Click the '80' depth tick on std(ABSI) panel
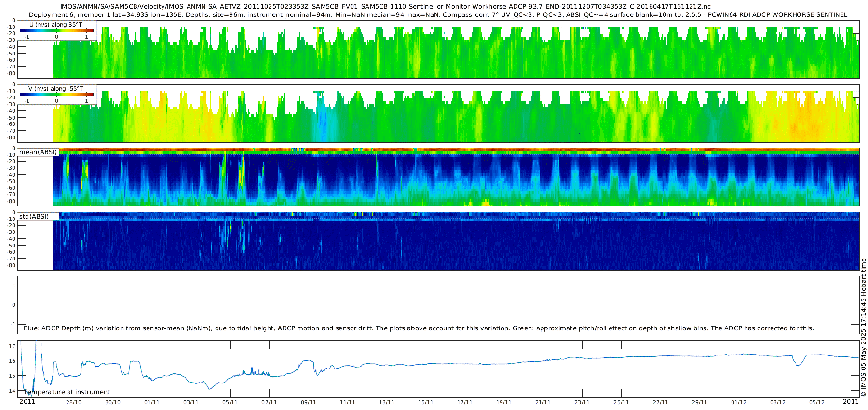 pyautogui.click(x=12, y=265)
